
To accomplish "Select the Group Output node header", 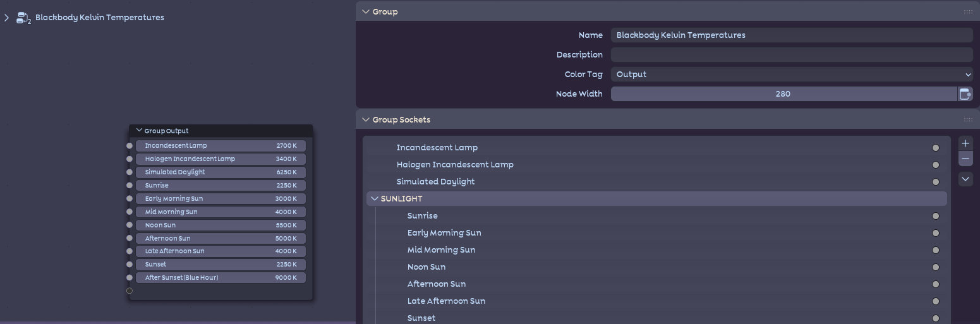I will click(x=221, y=131).
